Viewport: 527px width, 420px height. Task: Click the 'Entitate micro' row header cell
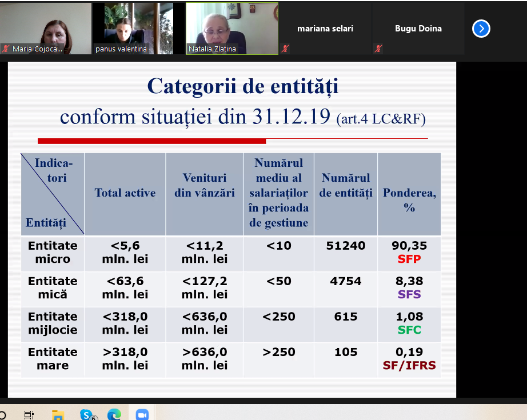53,253
